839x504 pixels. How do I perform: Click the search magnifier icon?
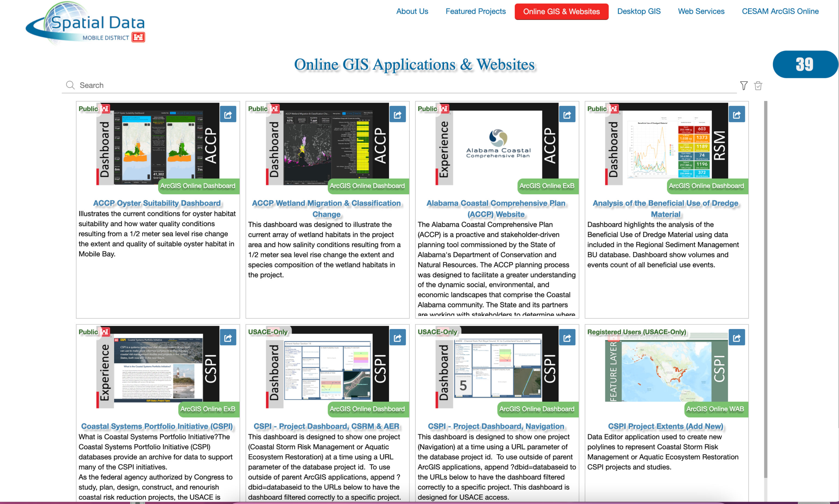(70, 85)
